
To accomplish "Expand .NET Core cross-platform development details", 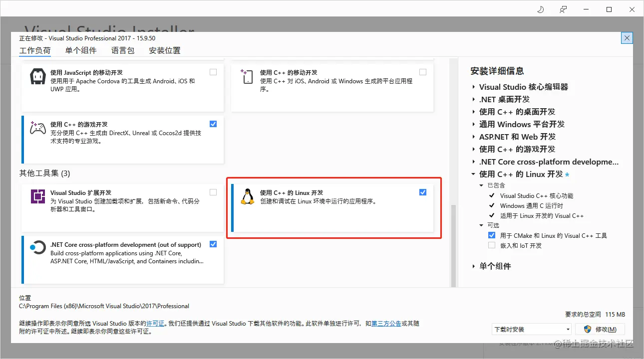I will (x=473, y=162).
